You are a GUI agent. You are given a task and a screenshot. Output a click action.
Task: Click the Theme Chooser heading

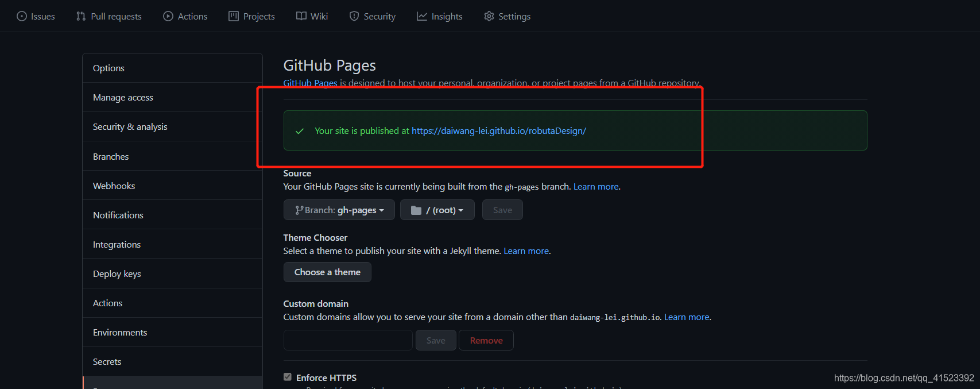coord(315,237)
